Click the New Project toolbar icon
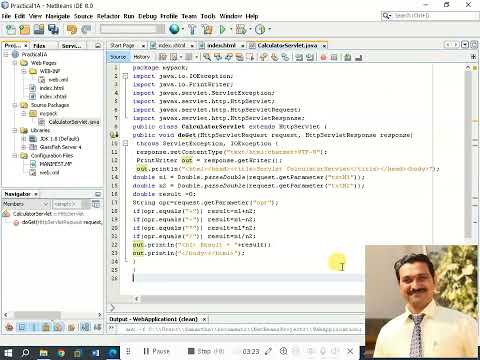Image resolution: width=480 pixels, height=360 pixels. pyautogui.click(x=24, y=30)
